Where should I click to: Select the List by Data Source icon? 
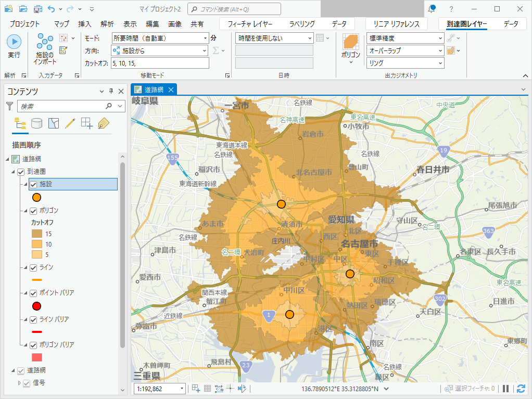pos(36,123)
